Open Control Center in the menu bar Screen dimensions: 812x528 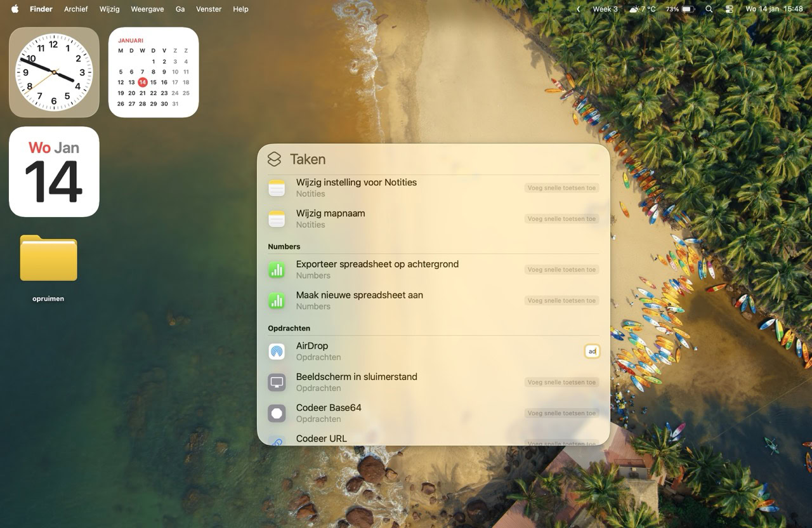point(729,10)
